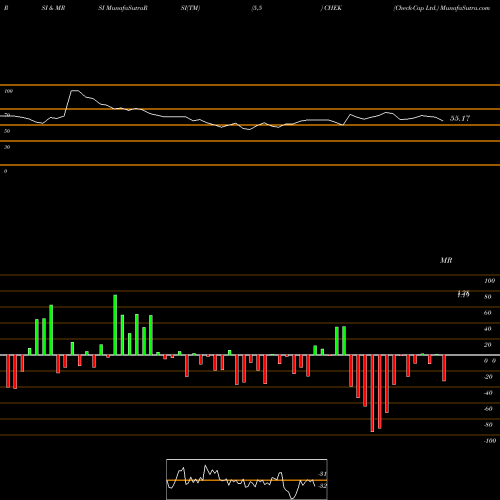Click the last red bar of MR histogram
The width and height of the screenshot is (500, 500).
tap(444, 368)
